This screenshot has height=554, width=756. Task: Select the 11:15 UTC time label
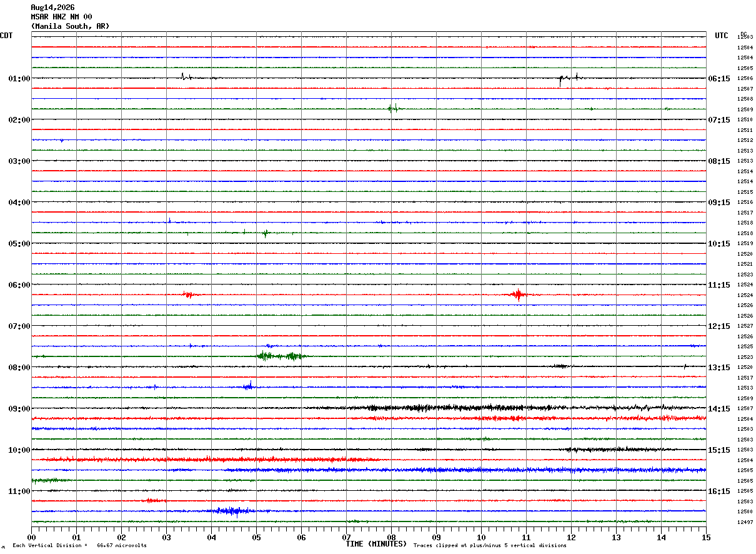pyautogui.click(x=719, y=285)
